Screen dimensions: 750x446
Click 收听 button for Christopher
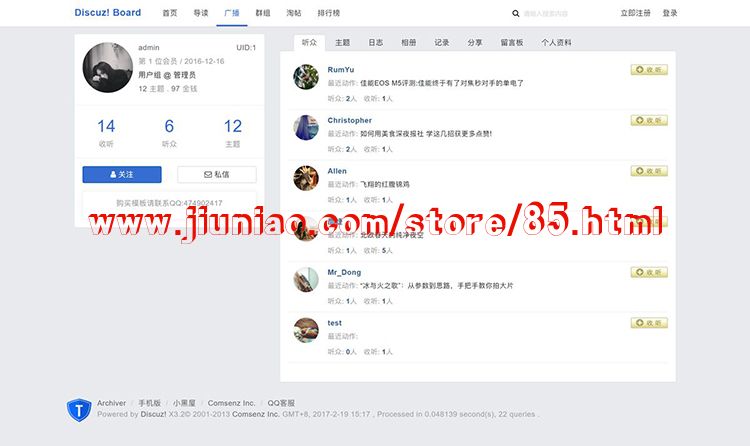click(649, 121)
